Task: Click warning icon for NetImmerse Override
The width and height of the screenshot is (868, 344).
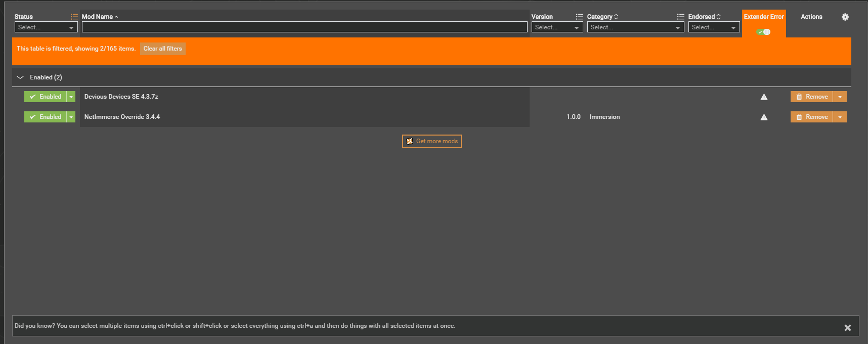Action: point(764,117)
